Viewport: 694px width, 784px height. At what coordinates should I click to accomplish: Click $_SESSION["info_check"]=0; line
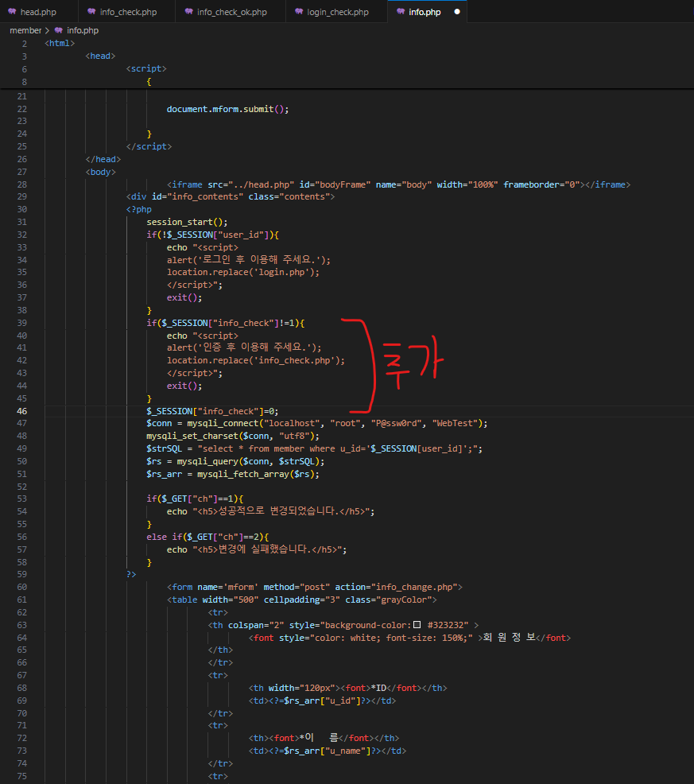212,411
